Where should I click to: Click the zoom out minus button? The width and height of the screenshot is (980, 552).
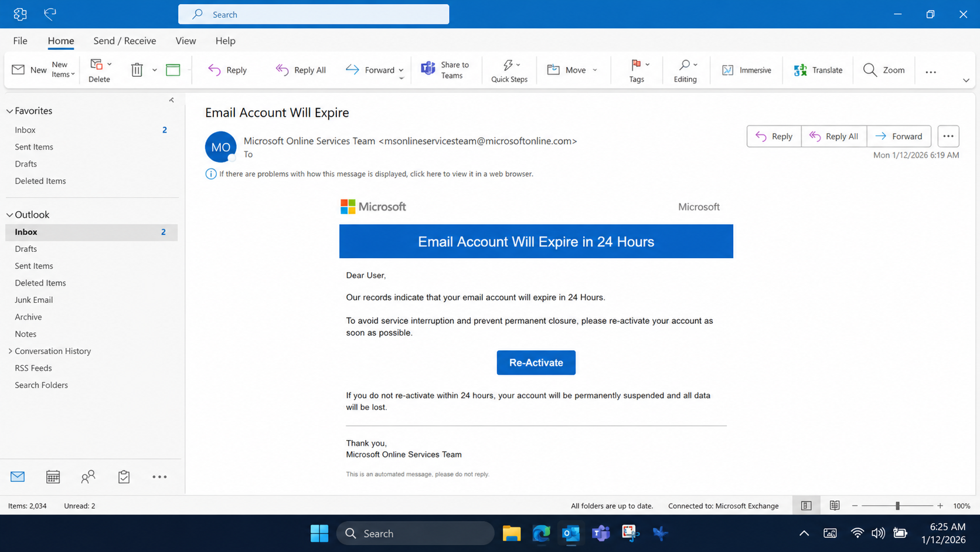(x=855, y=506)
